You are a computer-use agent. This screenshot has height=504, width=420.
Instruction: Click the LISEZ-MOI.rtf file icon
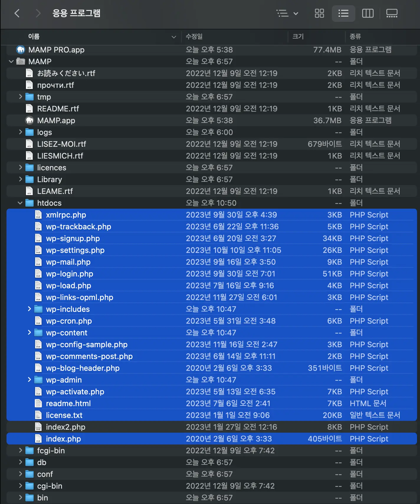pyautogui.click(x=29, y=144)
